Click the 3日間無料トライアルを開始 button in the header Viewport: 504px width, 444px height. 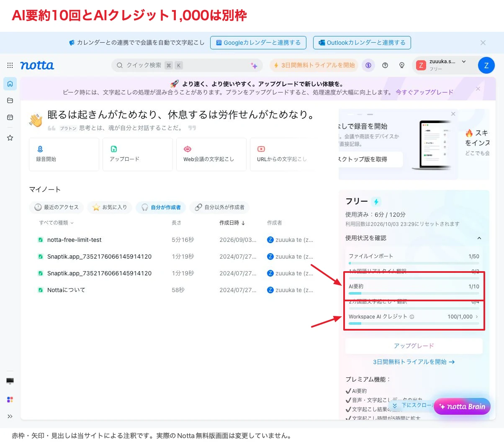(314, 65)
